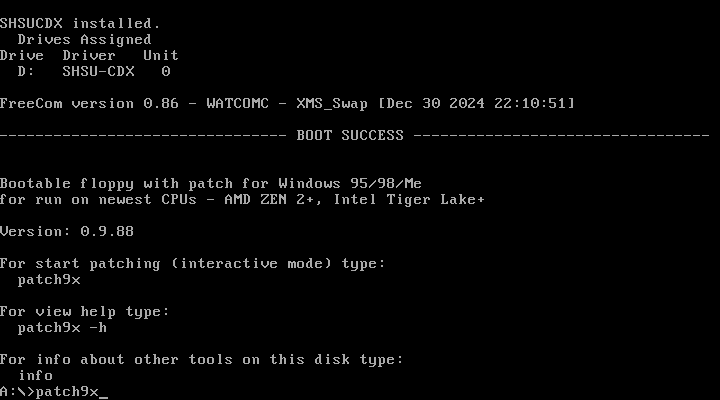Click the "patch9x -h" help command
Viewport: 720px width, 400px height.
63,327
